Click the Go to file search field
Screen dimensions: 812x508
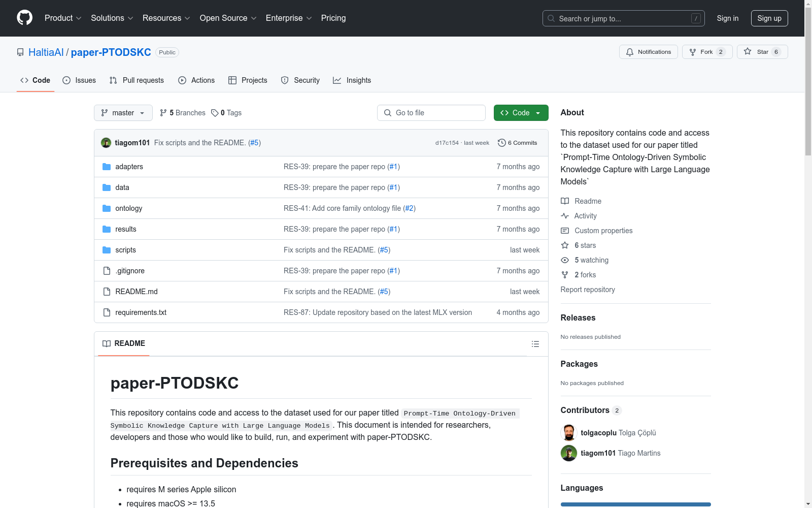(431, 113)
